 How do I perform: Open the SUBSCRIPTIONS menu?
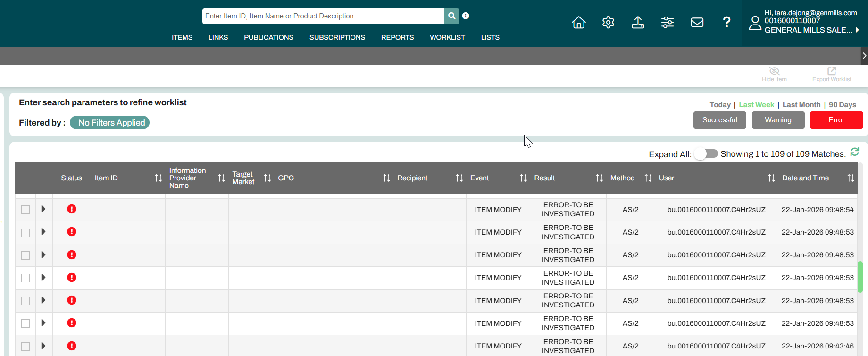pos(337,37)
